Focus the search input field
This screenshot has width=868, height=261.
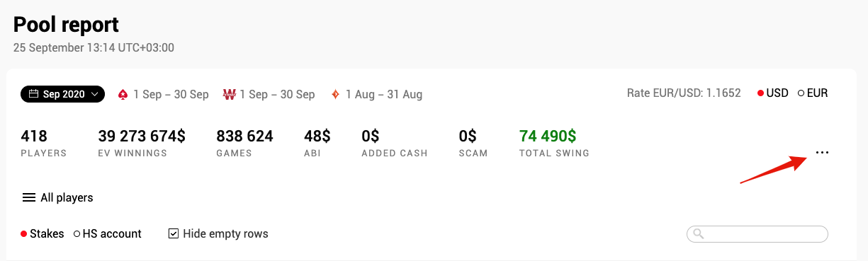(x=757, y=234)
